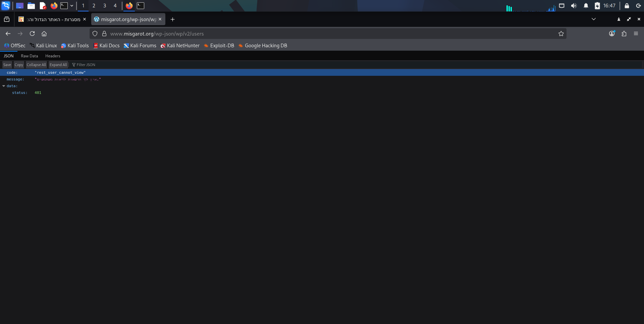
Task: Reload the current page
Action: pyautogui.click(x=32, y=34)
